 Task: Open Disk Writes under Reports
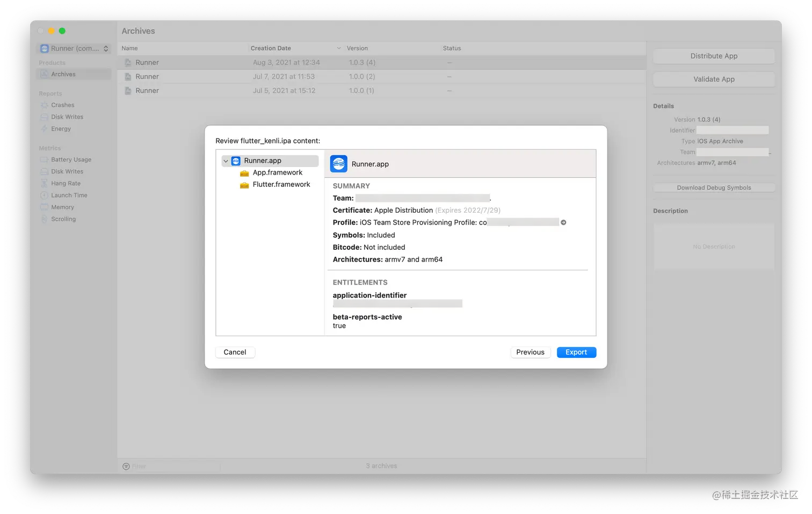click(74, 117)
